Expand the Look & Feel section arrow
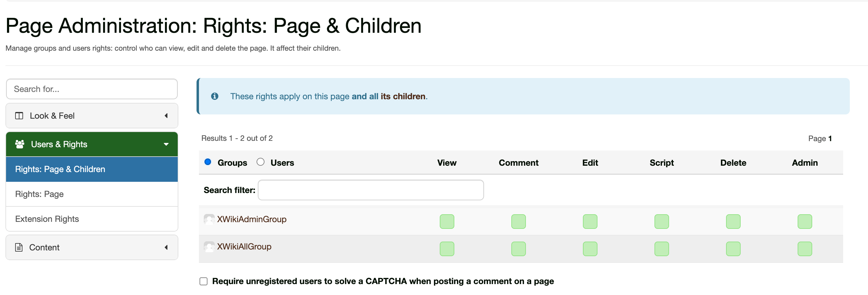The image size is (868, 295). (x=166, y=116)
